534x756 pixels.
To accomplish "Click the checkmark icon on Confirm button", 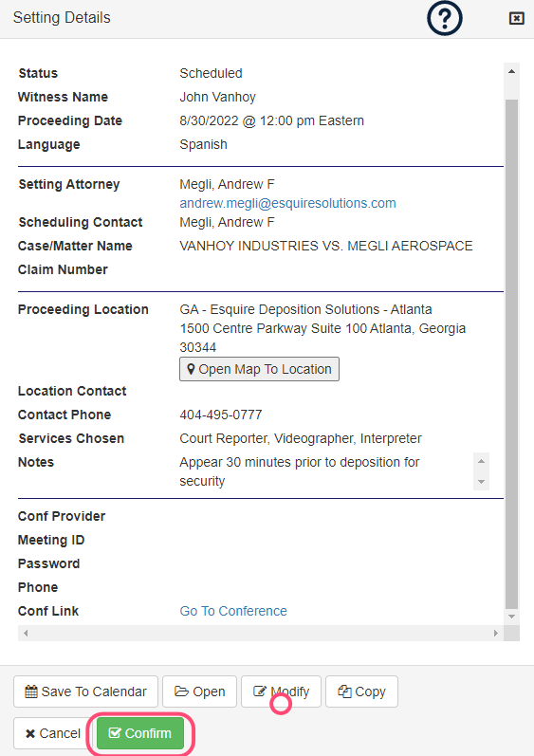I will pos(115,733).
